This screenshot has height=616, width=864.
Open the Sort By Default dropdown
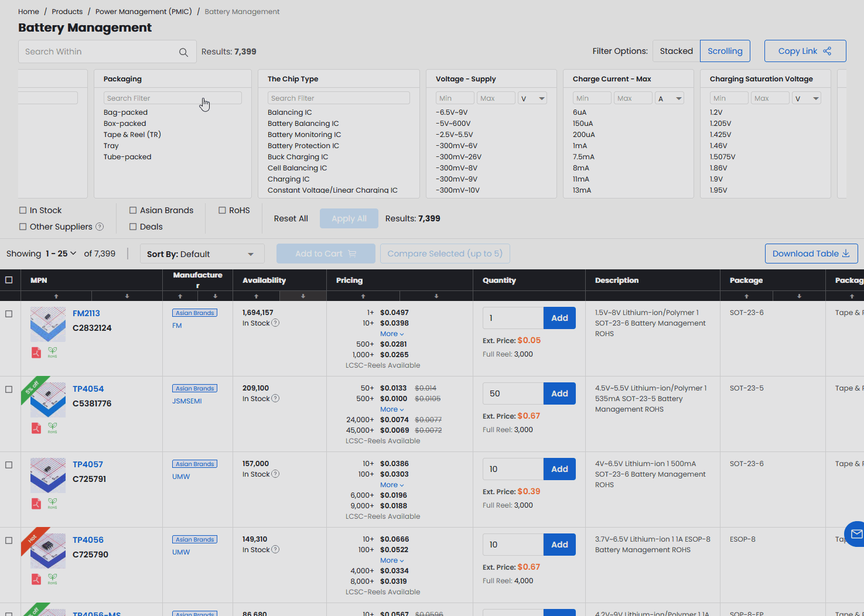click(x=202, y=254)
